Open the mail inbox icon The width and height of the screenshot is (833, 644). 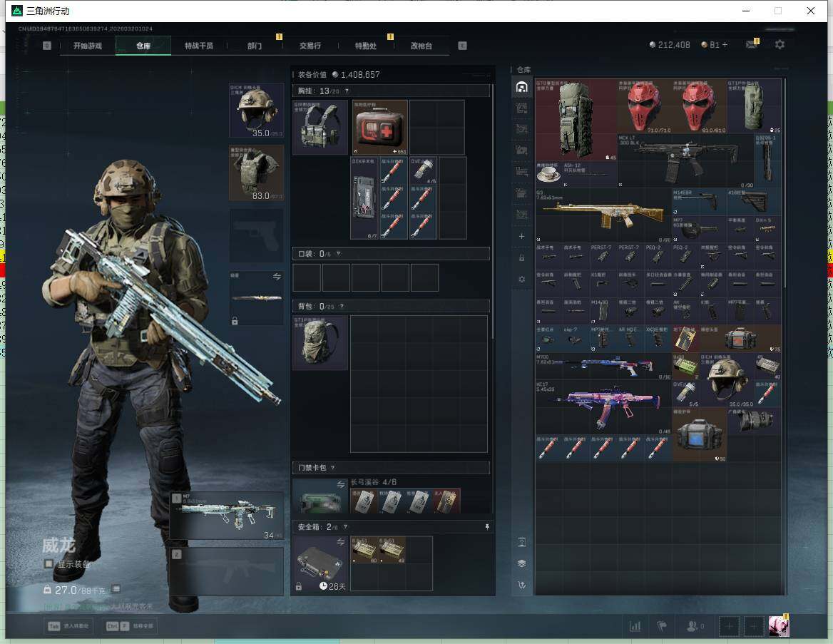(x=752, y=45)
